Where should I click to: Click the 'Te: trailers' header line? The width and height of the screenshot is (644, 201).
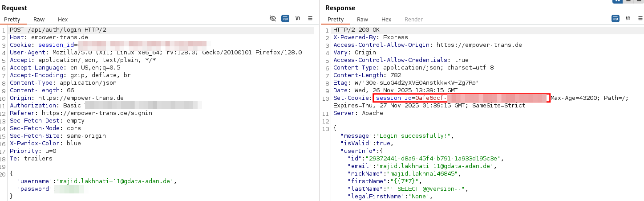tap(31, 159)
